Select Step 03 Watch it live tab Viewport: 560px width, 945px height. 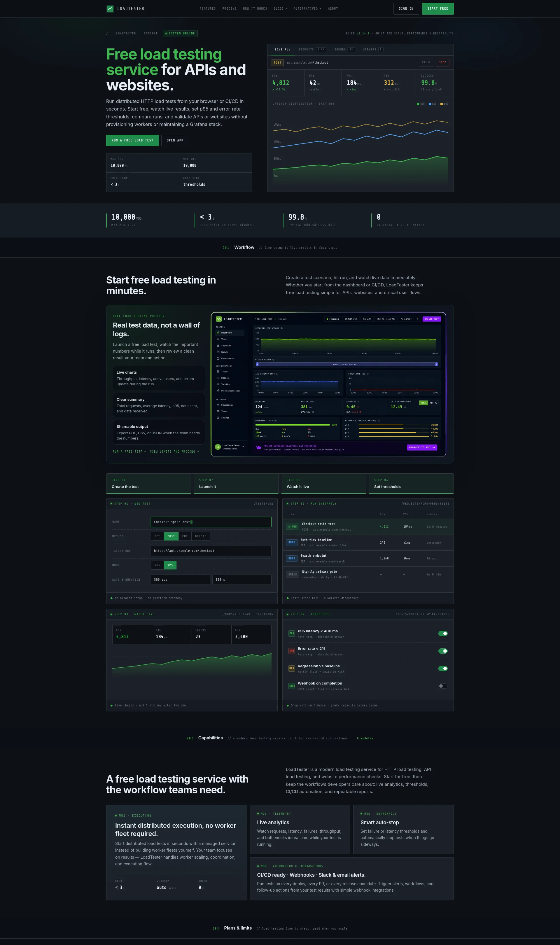[324, 484]
